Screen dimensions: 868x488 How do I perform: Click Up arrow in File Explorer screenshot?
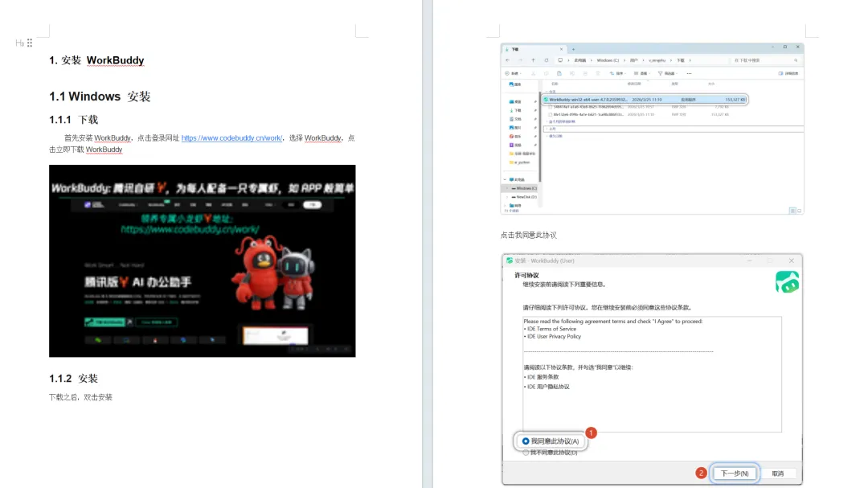click(x=533, y=60)
